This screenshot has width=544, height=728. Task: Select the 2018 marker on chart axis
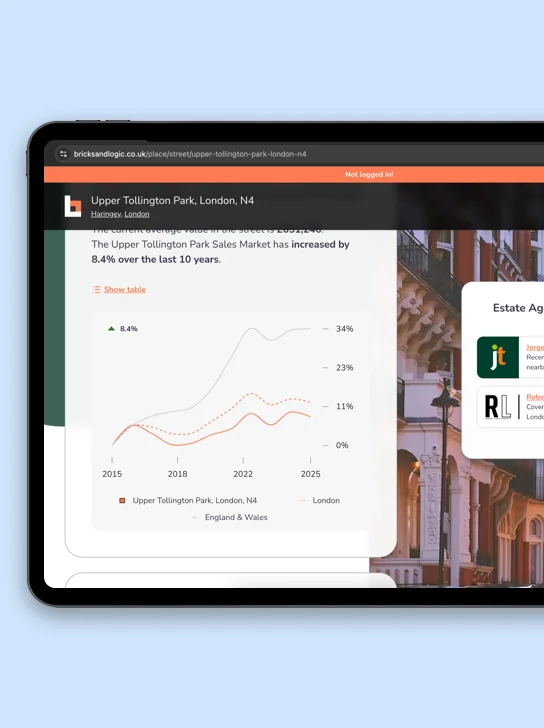tap(177, 474)
